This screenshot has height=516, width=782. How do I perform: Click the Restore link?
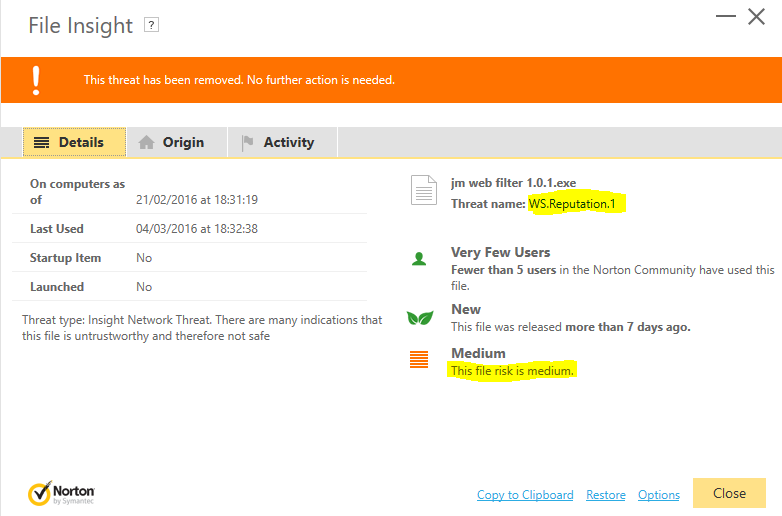[605, 495]
